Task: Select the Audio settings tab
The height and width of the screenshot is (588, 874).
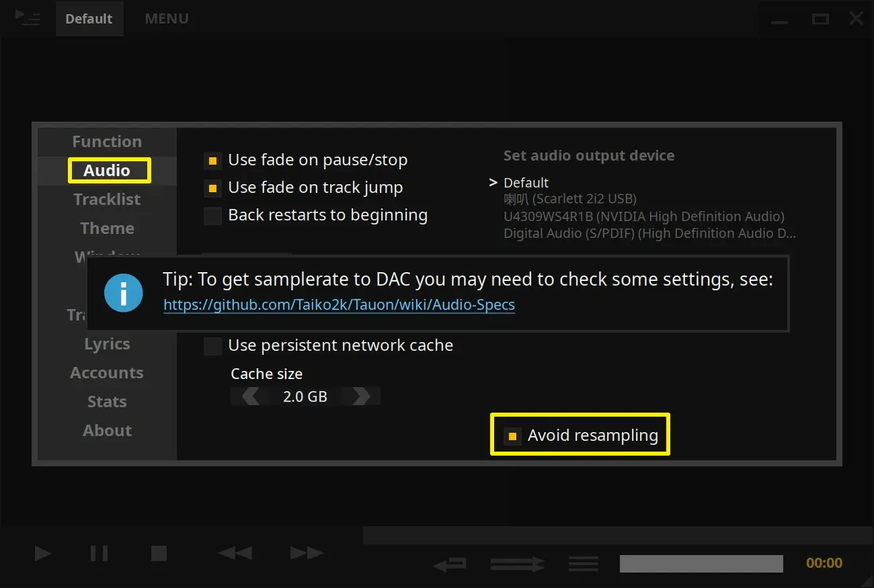Action: 107,171
